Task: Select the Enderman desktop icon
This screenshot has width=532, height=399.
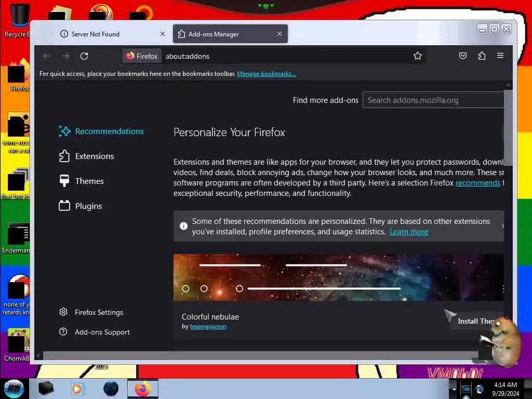Action: tap(17, 237)
